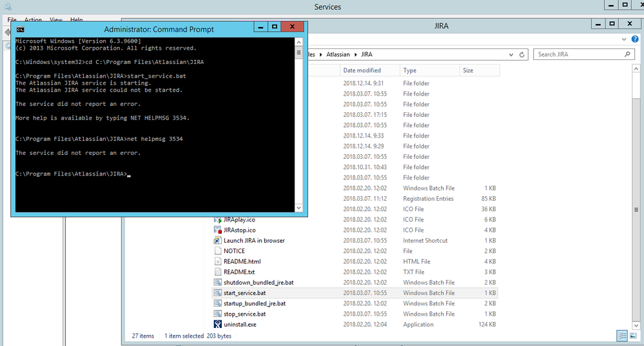
Task: Select the README.html file name
Action: pos(242,261)
